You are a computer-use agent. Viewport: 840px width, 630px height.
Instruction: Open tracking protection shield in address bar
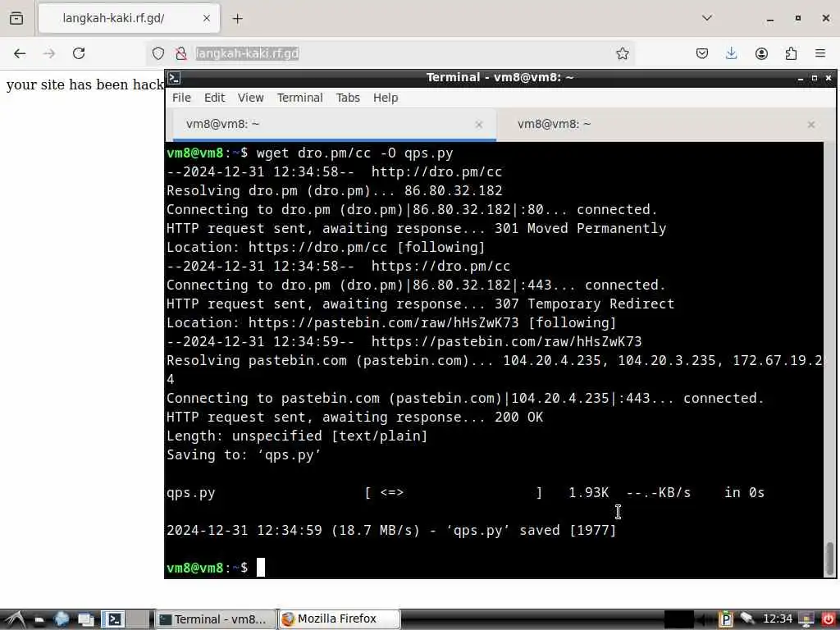point(158,53)
